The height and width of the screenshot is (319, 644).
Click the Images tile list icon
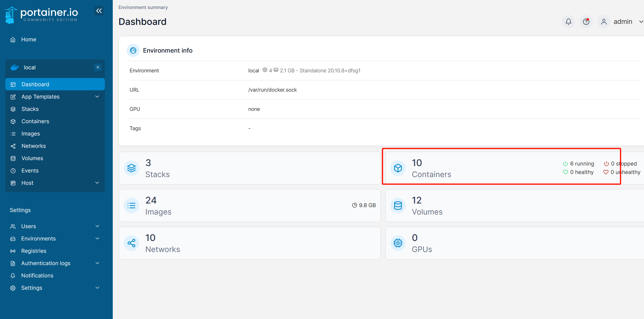[131, 206]
